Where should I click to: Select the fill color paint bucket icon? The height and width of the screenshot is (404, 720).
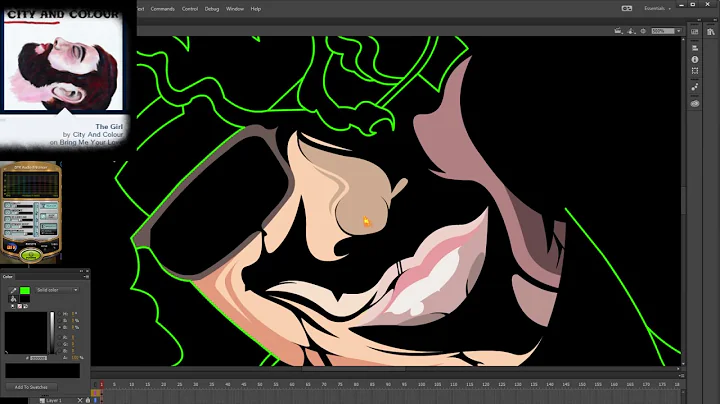click(x=13, y=299)
